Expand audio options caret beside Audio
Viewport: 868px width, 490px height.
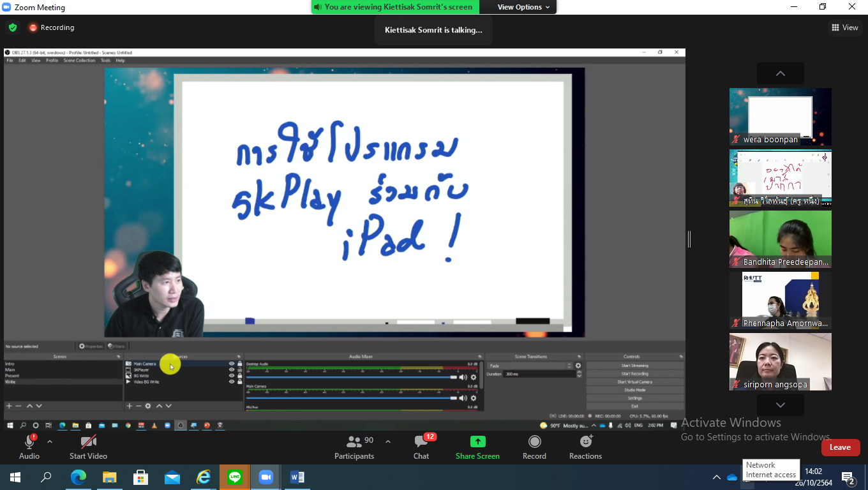tap(50, 442)
